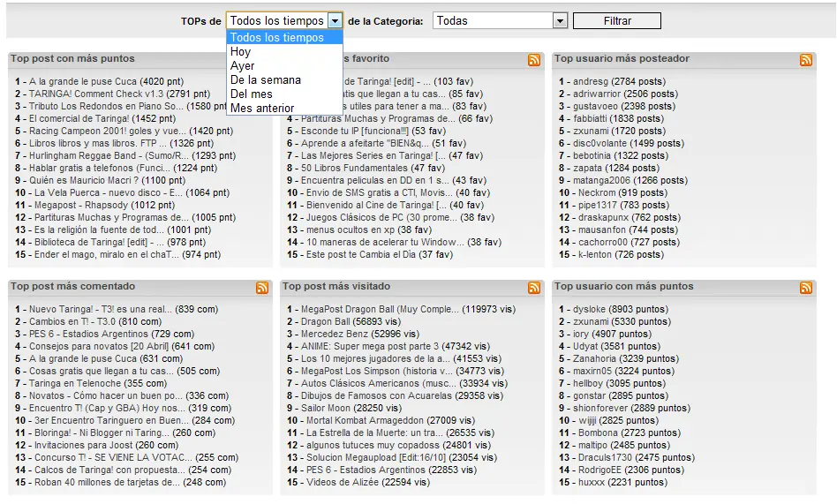This screenshot has width=837, height=504.
Task: View user adriwarrior profile
Action: pyautogui.click(x=597, y=94)
